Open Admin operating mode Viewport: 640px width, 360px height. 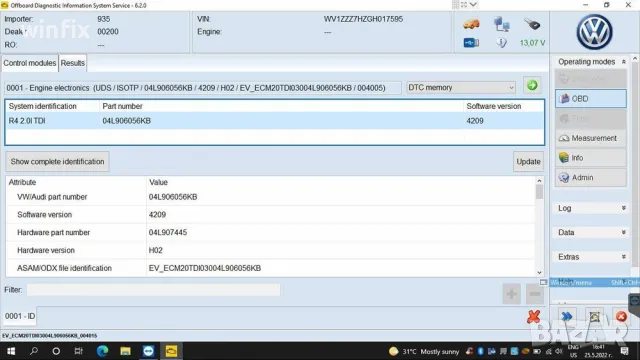[x=591, y=178]
